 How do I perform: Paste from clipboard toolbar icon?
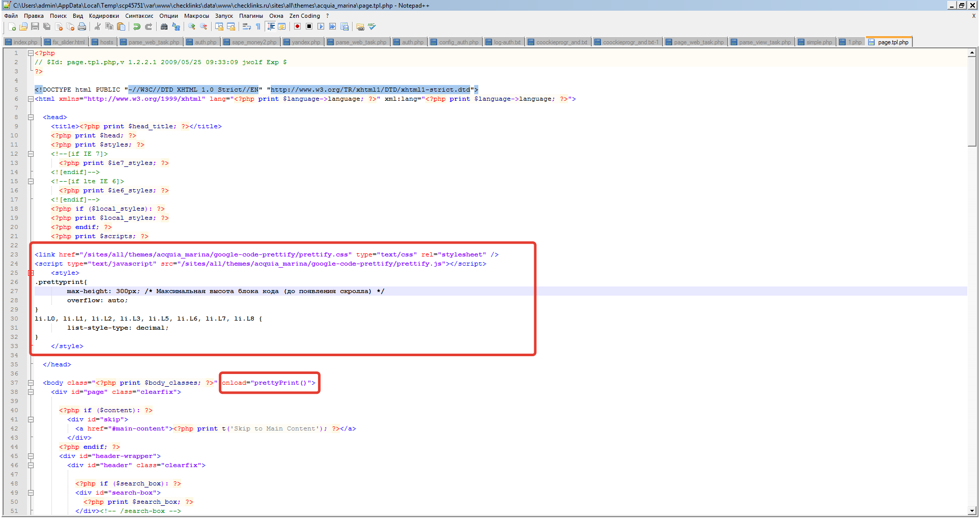[121, 27]
